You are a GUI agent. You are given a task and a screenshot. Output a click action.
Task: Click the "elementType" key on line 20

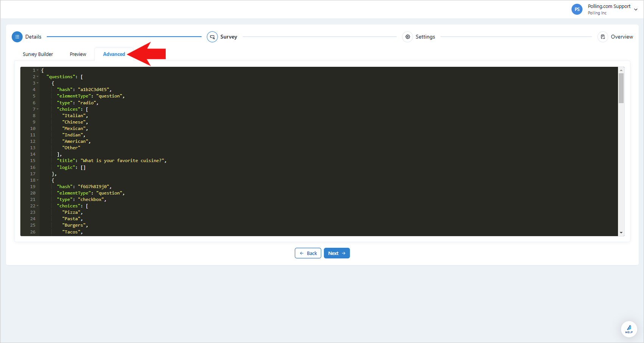tap(74, 193)
